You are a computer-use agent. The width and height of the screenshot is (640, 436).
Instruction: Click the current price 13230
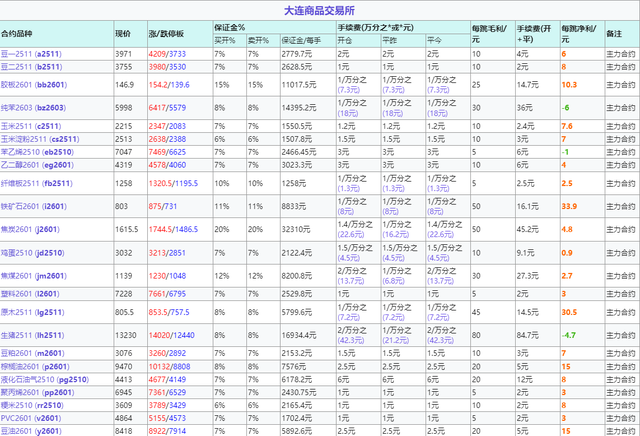click(x=126, y=335)
